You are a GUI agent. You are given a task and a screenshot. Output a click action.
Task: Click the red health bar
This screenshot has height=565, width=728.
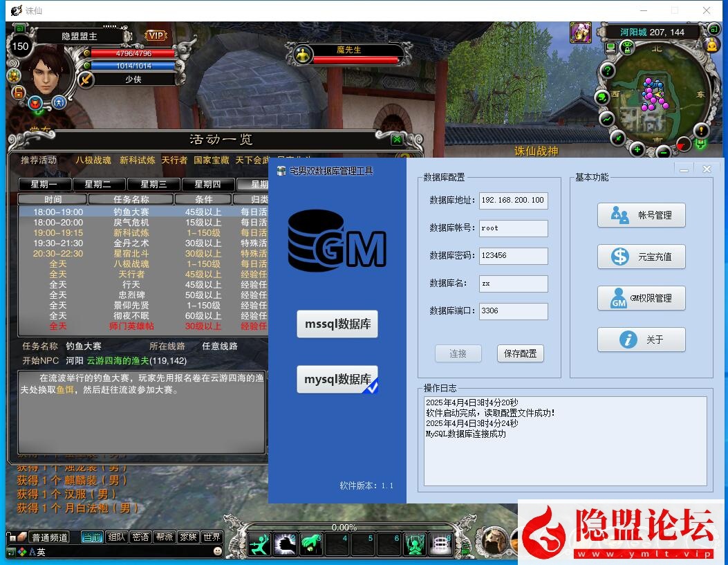[133, 53]
